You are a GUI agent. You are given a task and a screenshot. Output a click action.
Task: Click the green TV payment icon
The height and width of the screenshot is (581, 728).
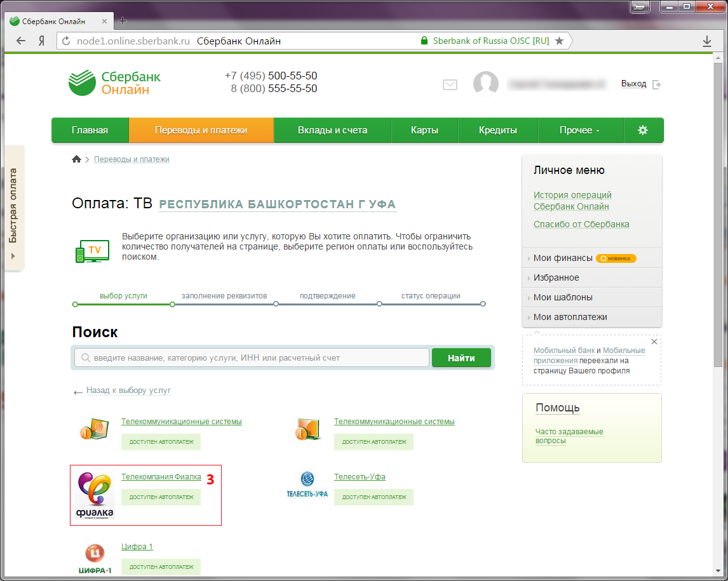92,251
